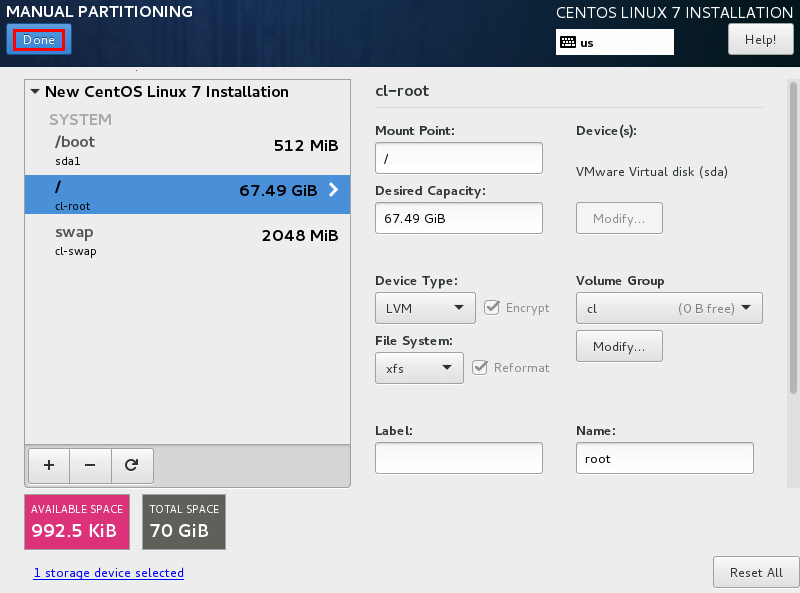Open the Volume Group cl dropdown
800x593 pixels.
pyautogui.click(x=668, y=308)
